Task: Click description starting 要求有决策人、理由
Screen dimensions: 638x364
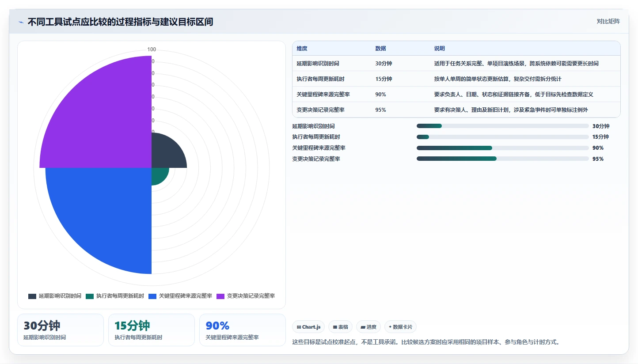Action: click(x=511, y=110)
